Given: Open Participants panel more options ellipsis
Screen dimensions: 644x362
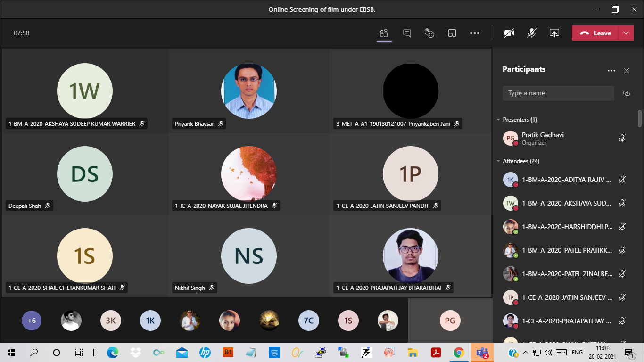Looking at the screenshot, I should coord(611,71).
